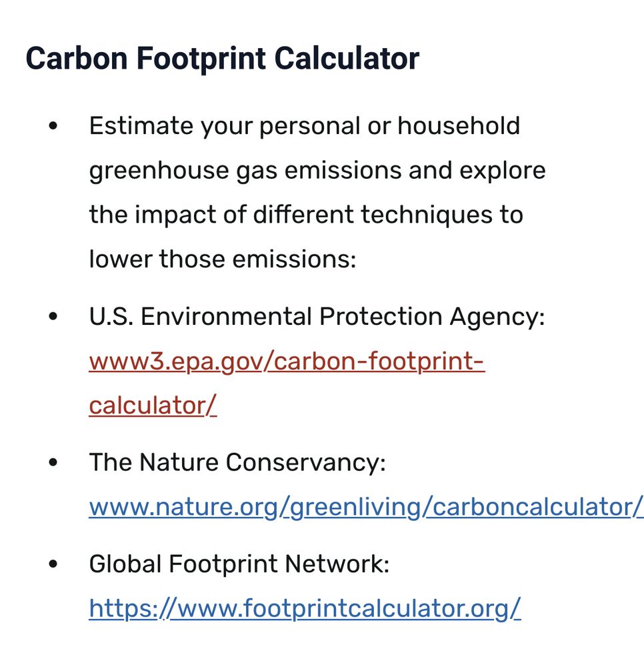The height and width of the screenshot is (667, 644).
Task: Click the bullet before 'Estimate your personal'
Action: point(53,126)
